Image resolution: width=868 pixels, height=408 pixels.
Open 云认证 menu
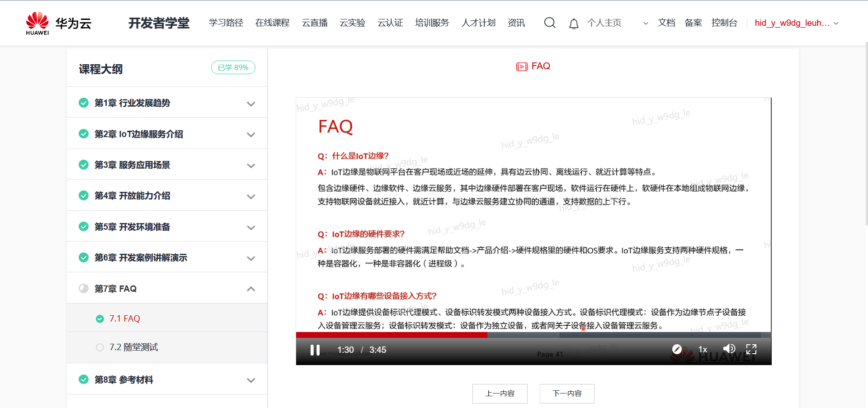(x=390, y=23)
